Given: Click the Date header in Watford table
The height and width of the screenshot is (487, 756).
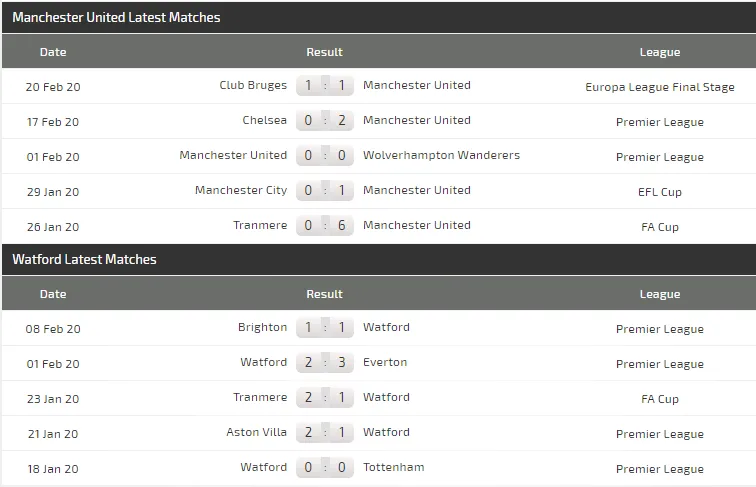Looking at the screenshot, I should 53,294.
